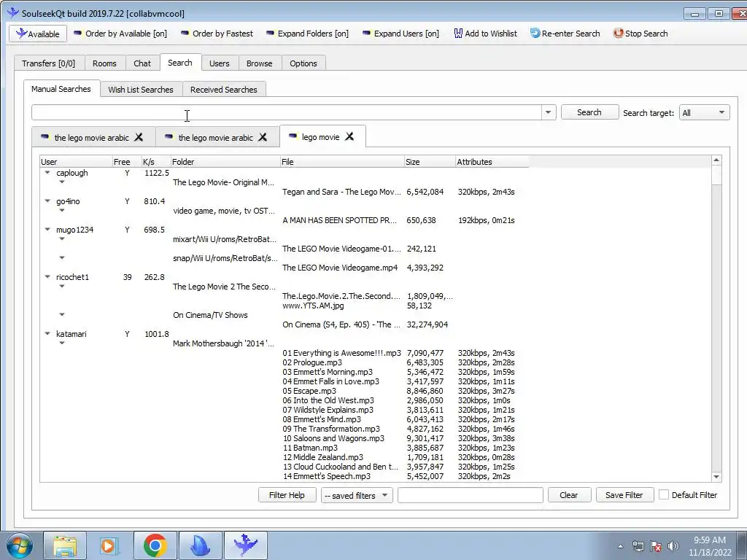Collapse the Mark Mothersbaugh '2014' folder

tap(62, 343)
